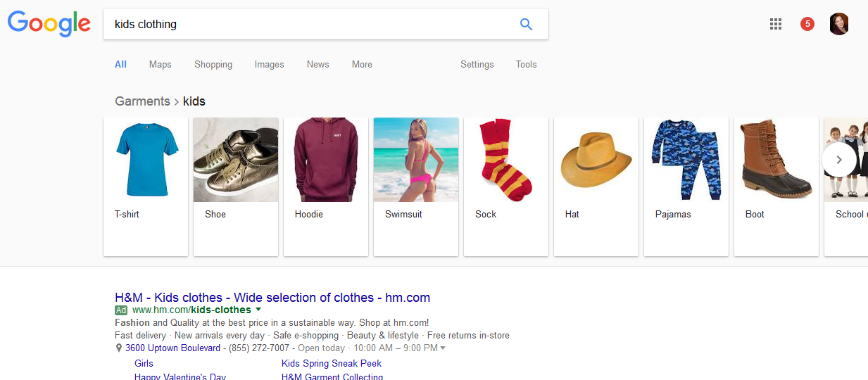The image size is (868, 380).
Task: Click into the search text field
Action: tap(310, 24)
